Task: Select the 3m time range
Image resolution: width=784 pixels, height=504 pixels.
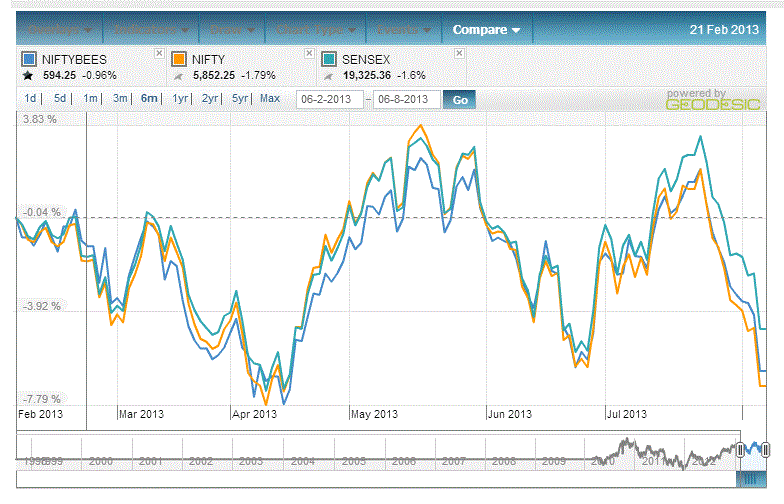Action: (x=120, y=98)
